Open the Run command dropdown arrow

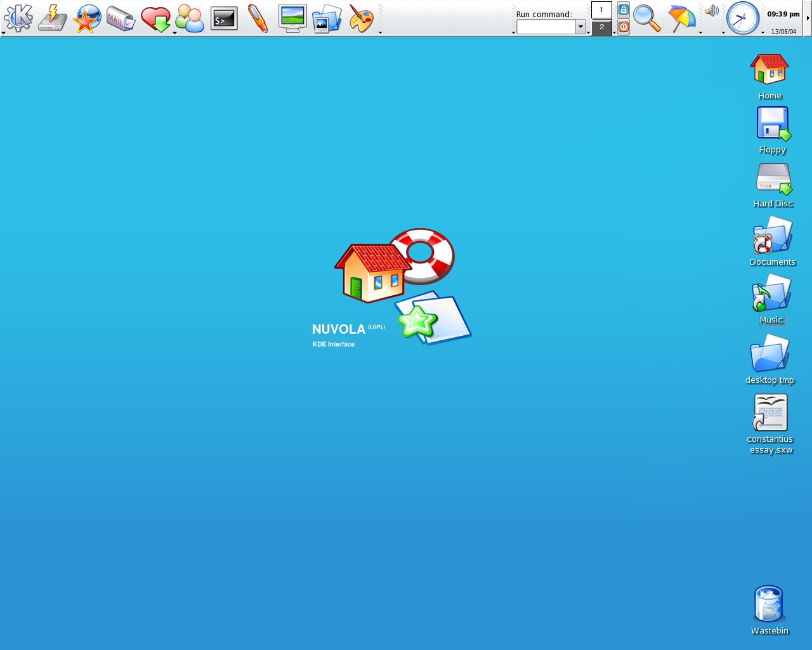click(582, 27)
